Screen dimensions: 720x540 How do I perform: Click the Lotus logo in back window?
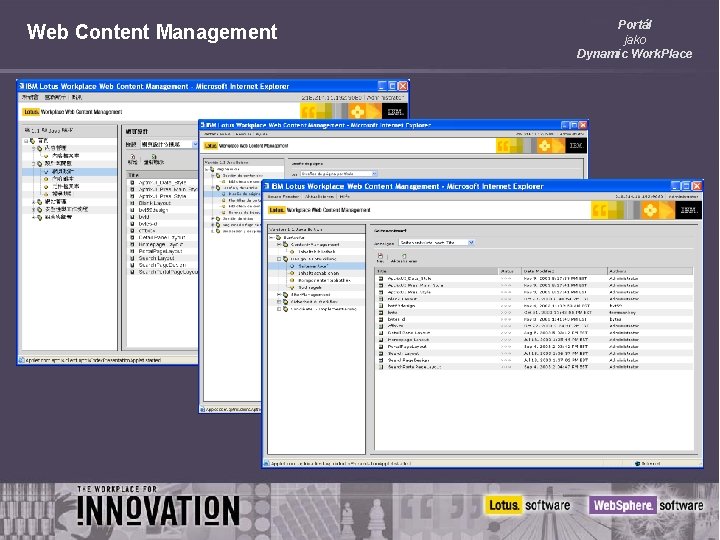pyautogui.click(x=31, y=112)
